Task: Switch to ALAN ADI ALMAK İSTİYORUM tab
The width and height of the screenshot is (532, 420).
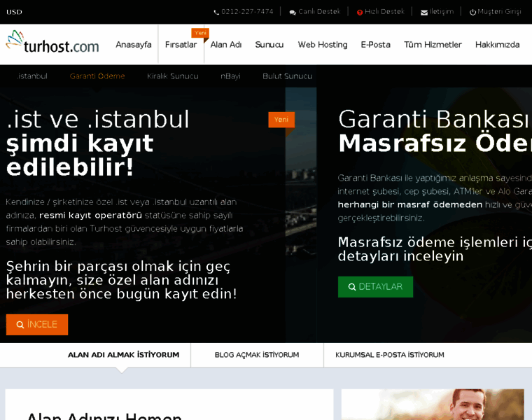Action: pyautogui.click(x=123, y=355)
